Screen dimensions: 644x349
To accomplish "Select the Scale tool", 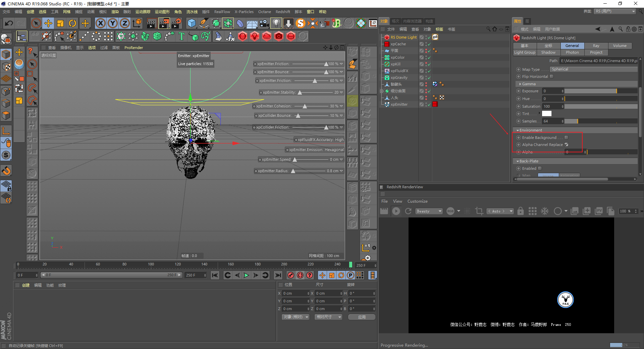I will click(x=60, y=23).
